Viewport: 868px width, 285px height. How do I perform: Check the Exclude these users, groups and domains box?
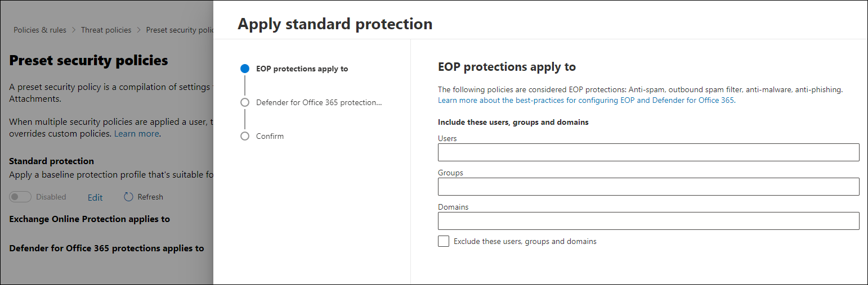[x=444, y=241]
